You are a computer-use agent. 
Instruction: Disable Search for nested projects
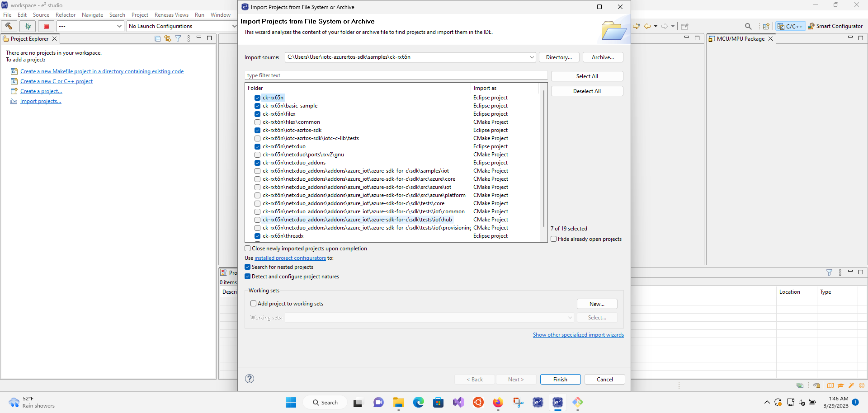pos(248,267)
